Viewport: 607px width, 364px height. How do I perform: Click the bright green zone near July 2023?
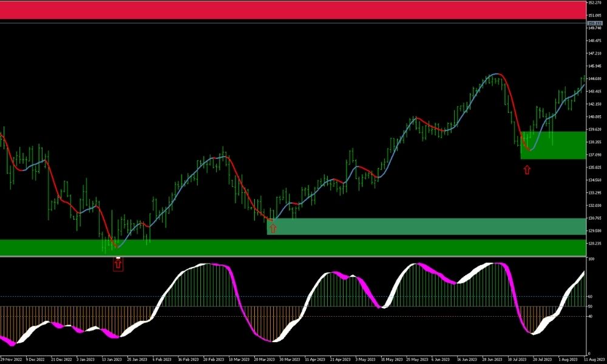tap(552, 146)
